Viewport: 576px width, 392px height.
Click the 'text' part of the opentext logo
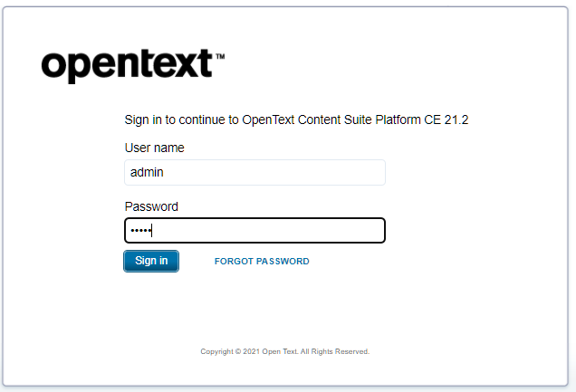(x=180, y=63)
